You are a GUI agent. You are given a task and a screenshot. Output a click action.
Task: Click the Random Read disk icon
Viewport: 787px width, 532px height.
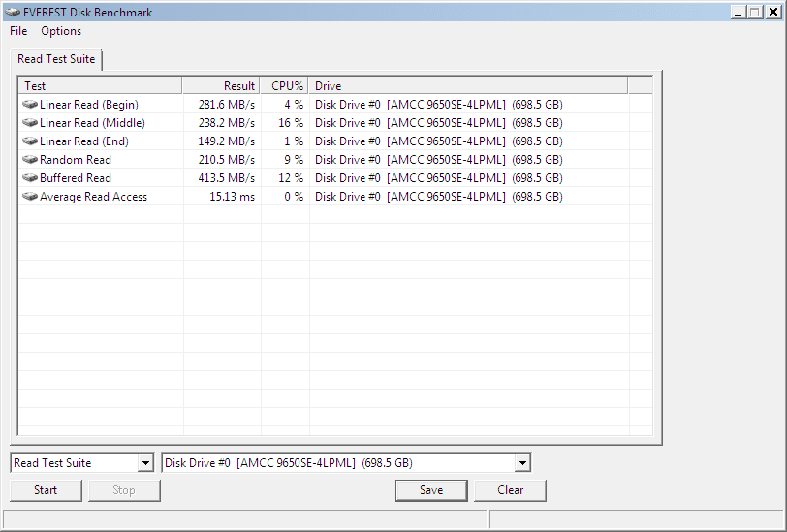[30, 160]
